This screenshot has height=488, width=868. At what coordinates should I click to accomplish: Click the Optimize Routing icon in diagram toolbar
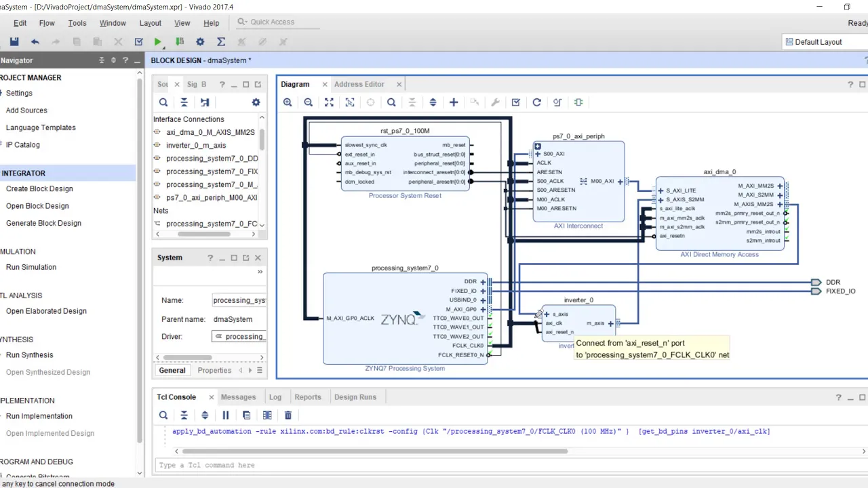point(557,102)
